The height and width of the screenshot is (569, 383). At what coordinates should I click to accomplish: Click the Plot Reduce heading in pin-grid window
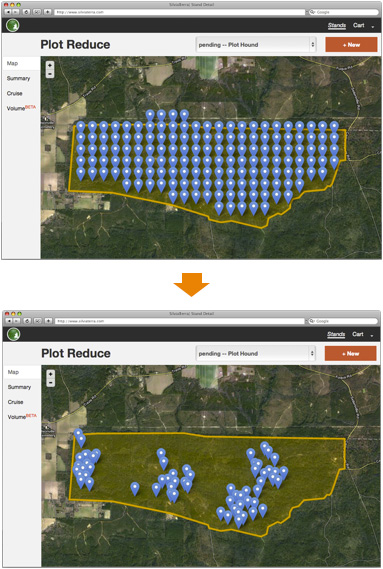[75, 45]
